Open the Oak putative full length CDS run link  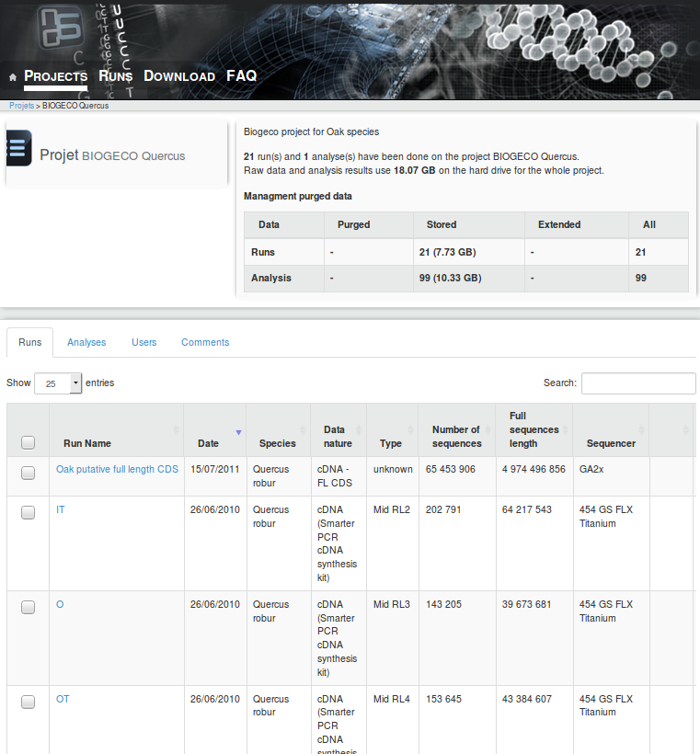(x=117, y=469)
